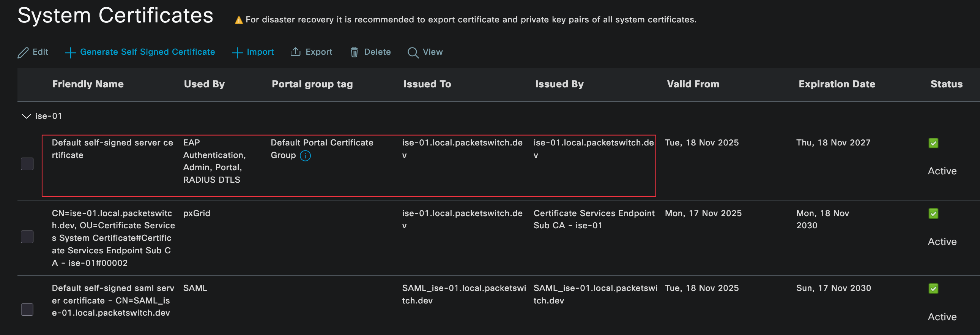Click the Edit pencil icon
The width and height of the screenshot is (980, 335).
tap(23, 52)
